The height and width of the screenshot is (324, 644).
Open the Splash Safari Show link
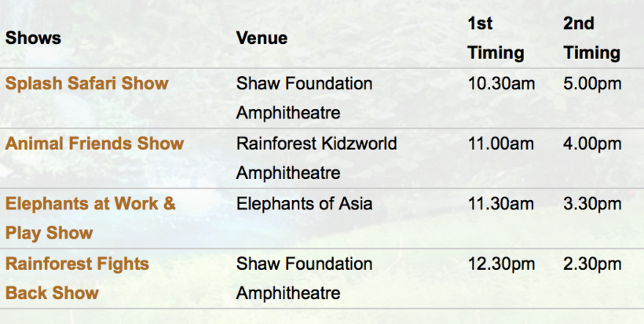click(86, 83)
